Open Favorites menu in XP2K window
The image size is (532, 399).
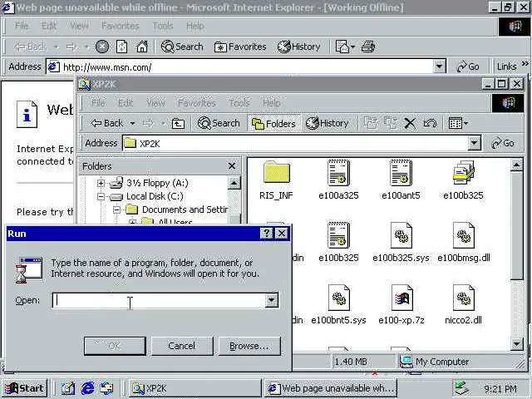point(197,102)
